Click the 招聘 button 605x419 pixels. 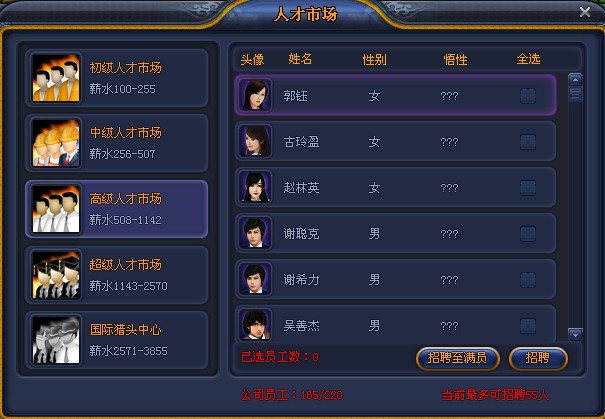[537, 358]
